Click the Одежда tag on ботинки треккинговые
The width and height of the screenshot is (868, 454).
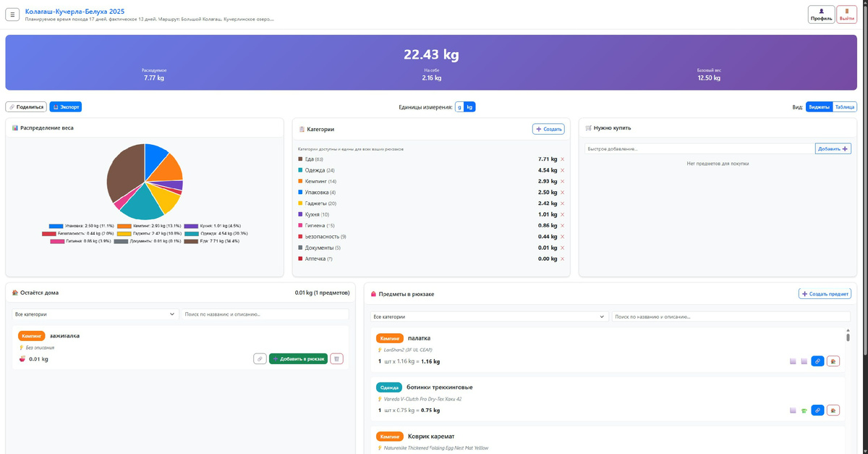(x=390, y=387)
